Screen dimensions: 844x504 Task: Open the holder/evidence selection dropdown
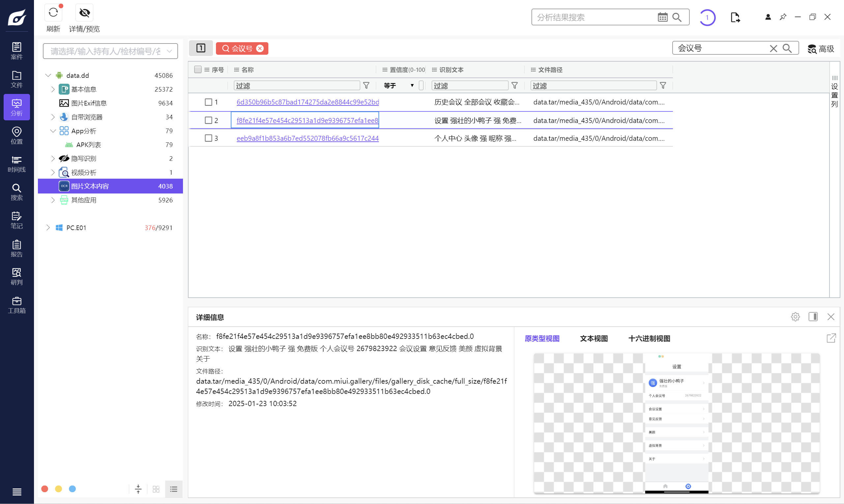coord(110,51)
